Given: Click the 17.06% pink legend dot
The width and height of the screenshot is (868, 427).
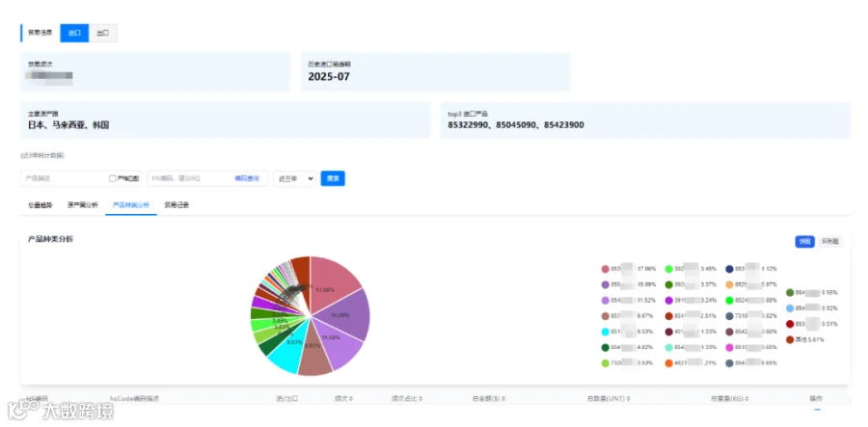Looking at the screenshot, I should click(x=605, y=269).
